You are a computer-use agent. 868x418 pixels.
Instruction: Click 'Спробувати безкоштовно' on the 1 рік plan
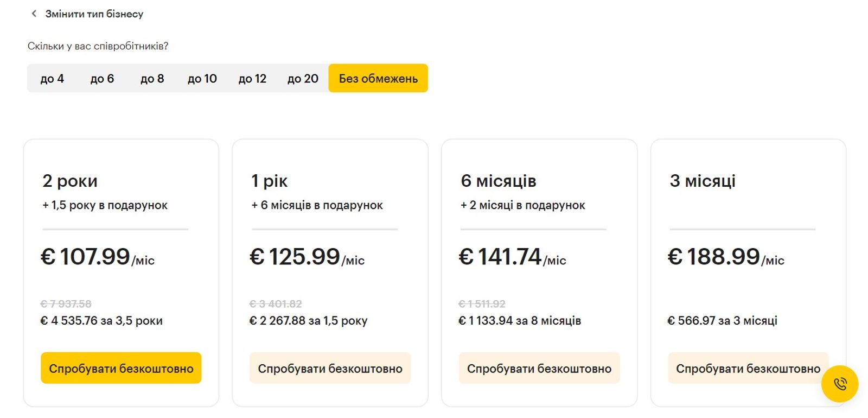330,368
